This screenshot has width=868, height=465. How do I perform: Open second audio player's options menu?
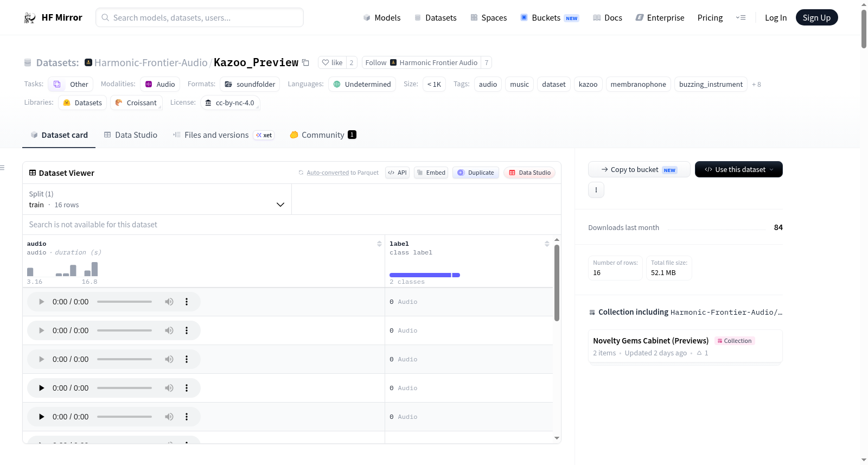pos(187,330)
